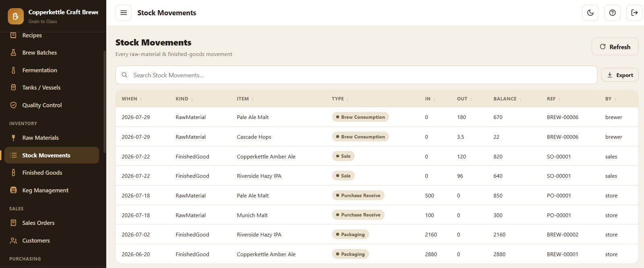Viewport: 644px width, 268px height.
Task: Click the Packaging badge for BREW-00001
Action: [351, 254]
